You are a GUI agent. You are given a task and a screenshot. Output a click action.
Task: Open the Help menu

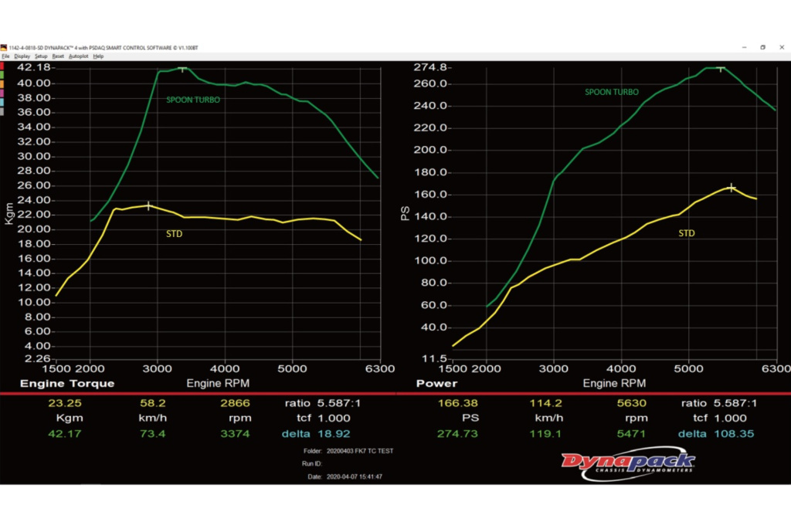click(98, 56)
